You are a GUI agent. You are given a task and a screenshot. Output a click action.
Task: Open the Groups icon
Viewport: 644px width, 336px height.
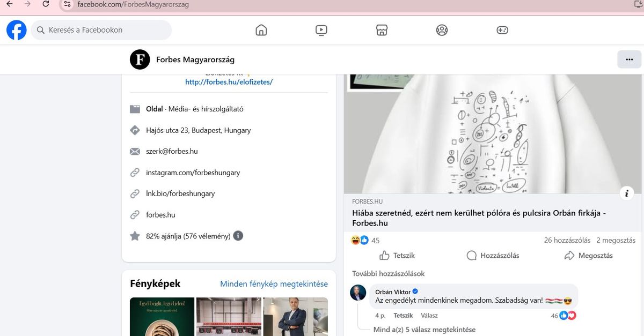442,30
